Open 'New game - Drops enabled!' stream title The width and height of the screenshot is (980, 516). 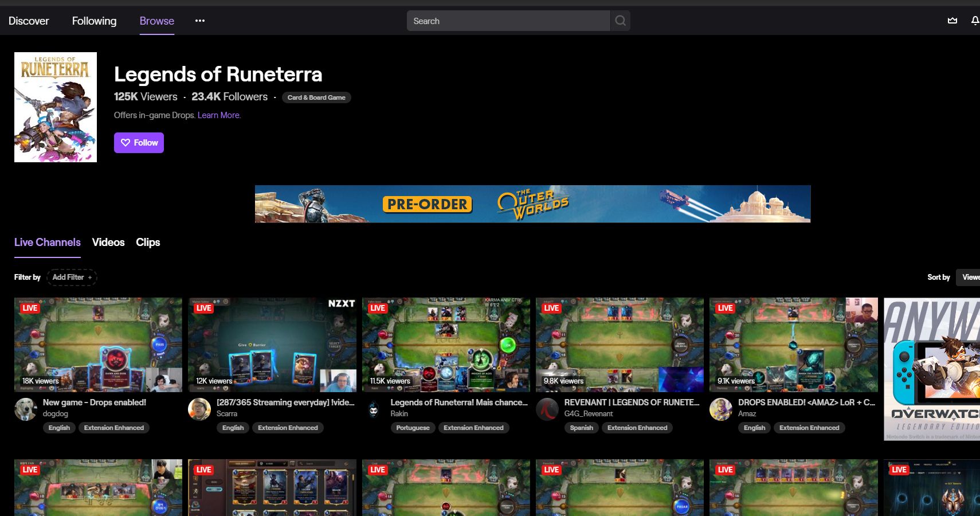pyautogui.click(x=95, y=402)
